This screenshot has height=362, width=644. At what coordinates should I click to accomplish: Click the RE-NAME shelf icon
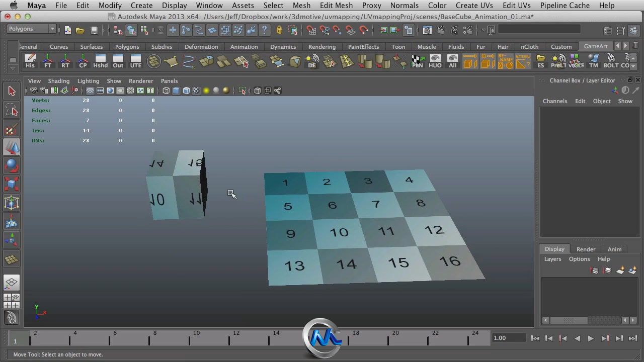[505, 61]
